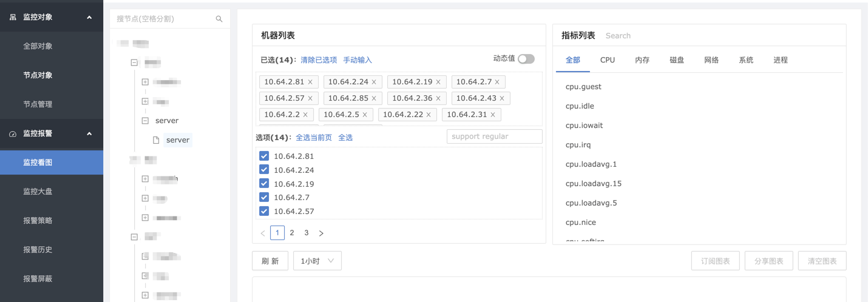Remove tag 10.64.2.5 with its x icon

click(365, 115)
